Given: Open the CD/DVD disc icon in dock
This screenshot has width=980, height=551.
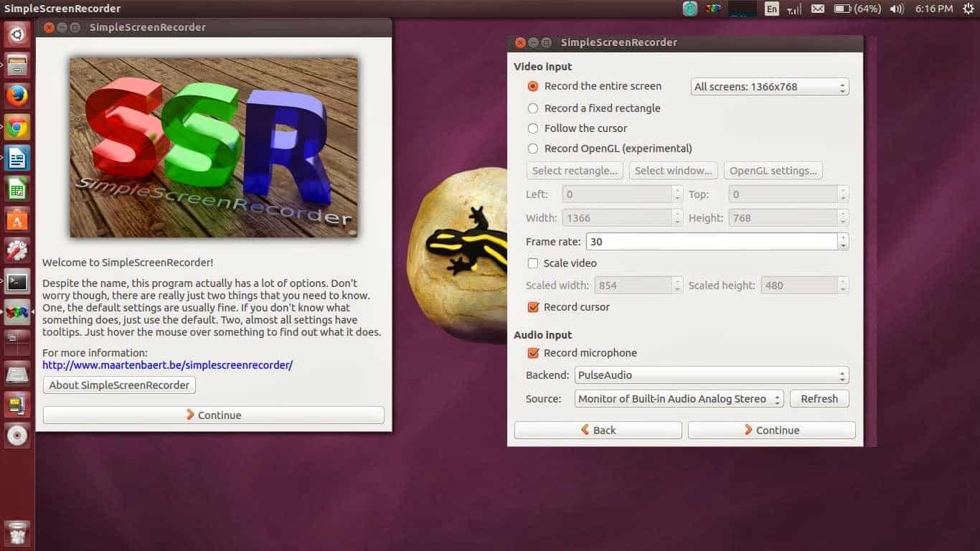Looking at the screenshot, I should [x=17, y=435].
